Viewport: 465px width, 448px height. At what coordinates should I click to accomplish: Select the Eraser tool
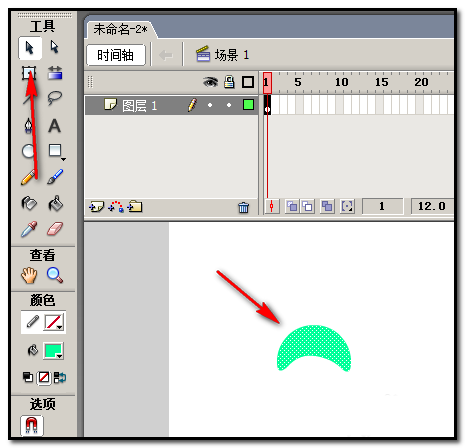[x=55, y=229]
